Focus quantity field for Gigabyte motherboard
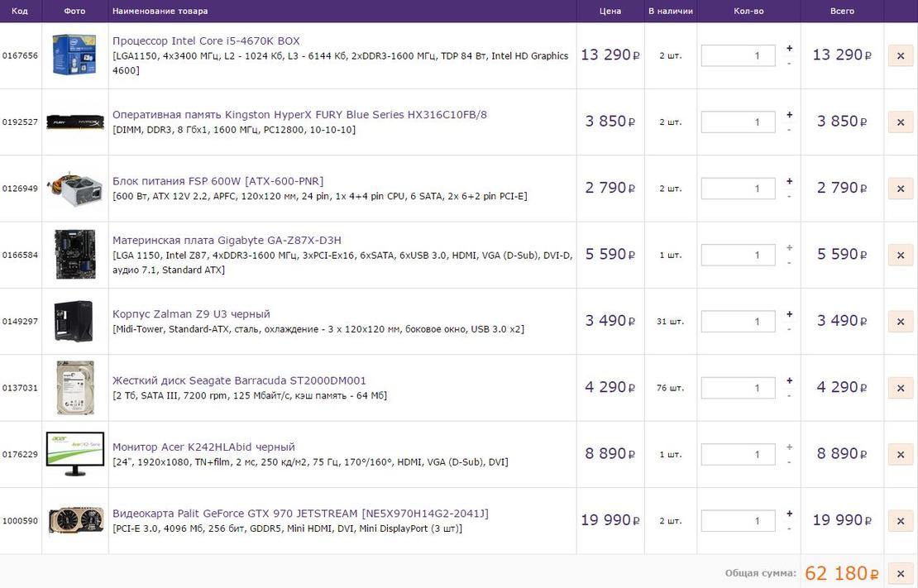 739,255
